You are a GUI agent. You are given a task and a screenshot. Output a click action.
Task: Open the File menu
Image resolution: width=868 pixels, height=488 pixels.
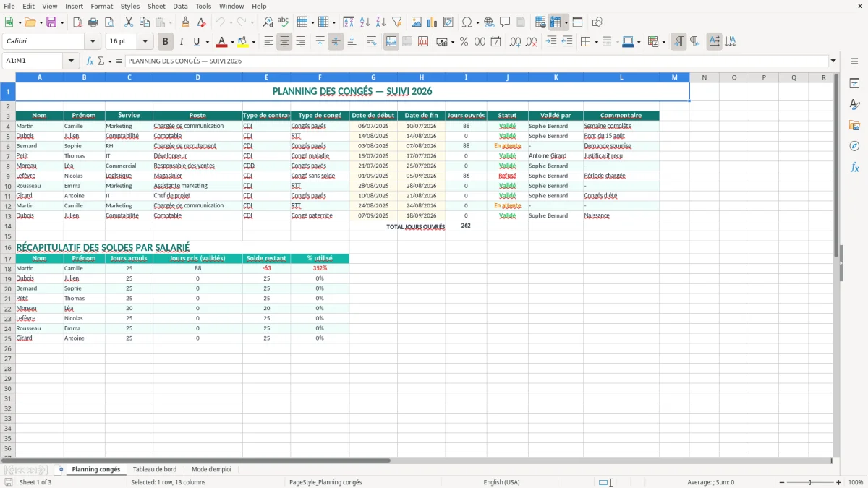pos(9,6)
